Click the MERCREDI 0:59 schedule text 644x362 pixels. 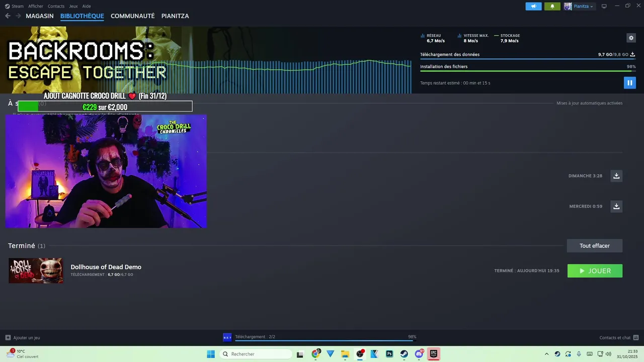click(586, 206)
